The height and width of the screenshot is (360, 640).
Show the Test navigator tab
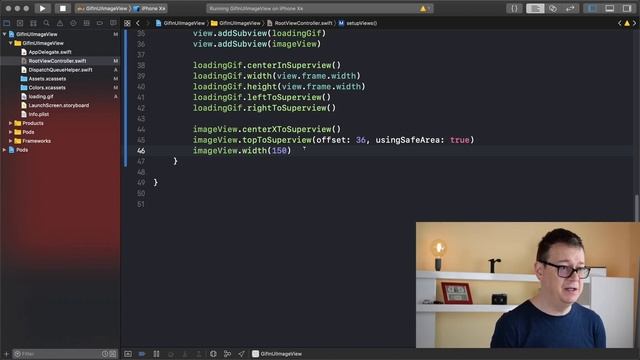pos(73,23)
